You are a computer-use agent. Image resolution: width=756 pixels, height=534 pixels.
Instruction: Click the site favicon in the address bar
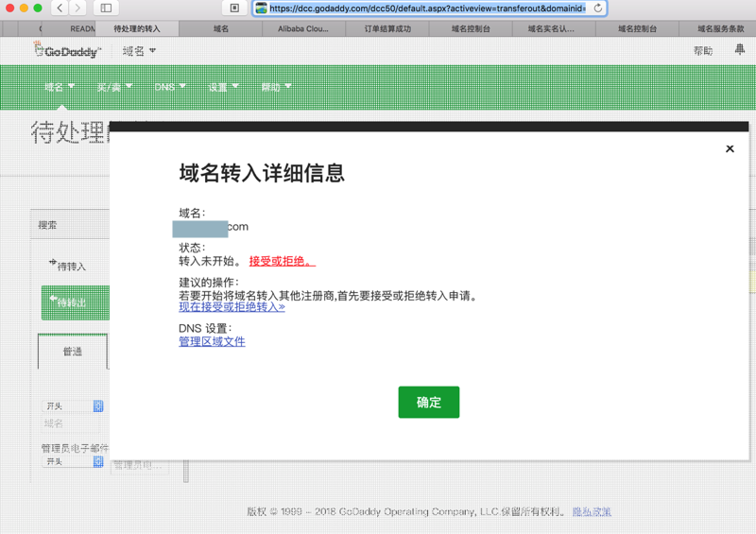261,8
